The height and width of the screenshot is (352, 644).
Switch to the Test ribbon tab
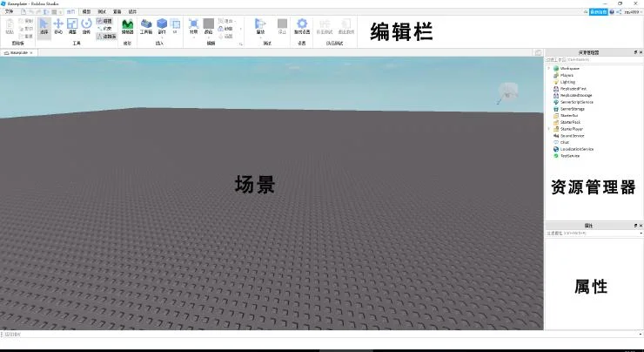pyautogui.click(x=102, y=11)
